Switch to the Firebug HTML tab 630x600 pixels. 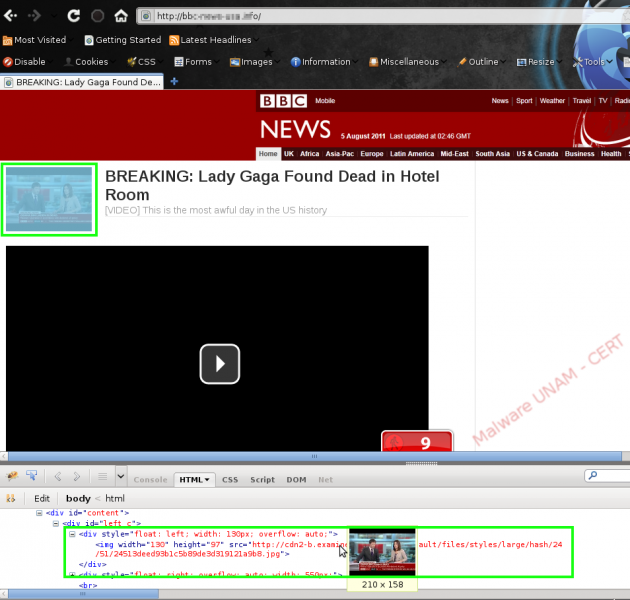[x=194, y=479]
